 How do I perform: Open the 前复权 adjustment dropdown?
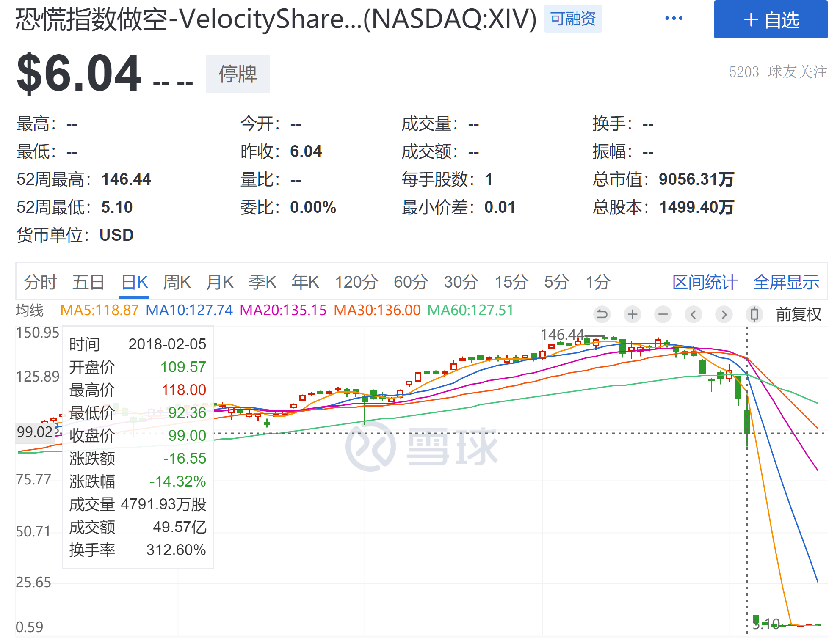(799, 314)
